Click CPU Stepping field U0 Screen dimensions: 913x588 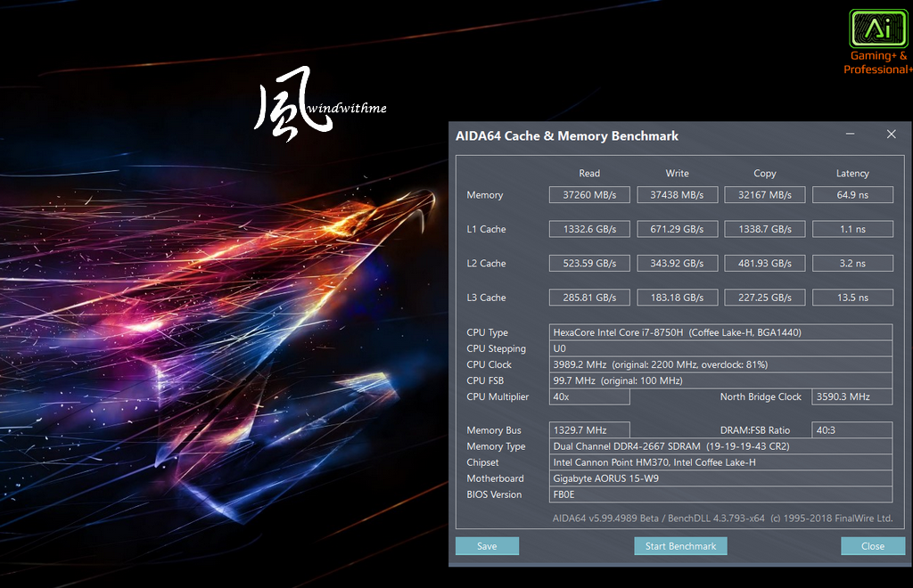click(x=720, y=348)
